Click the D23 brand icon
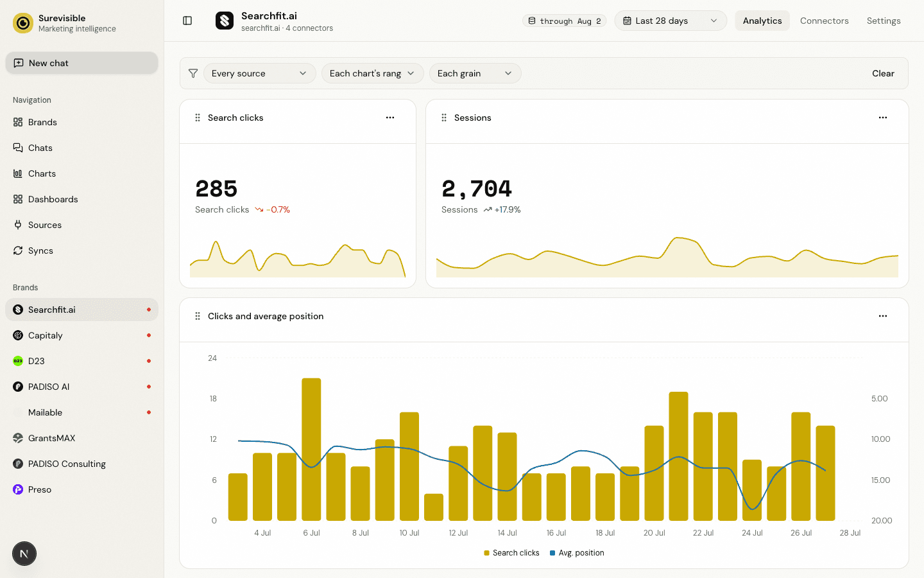924x578 pixels. point(18,361)
